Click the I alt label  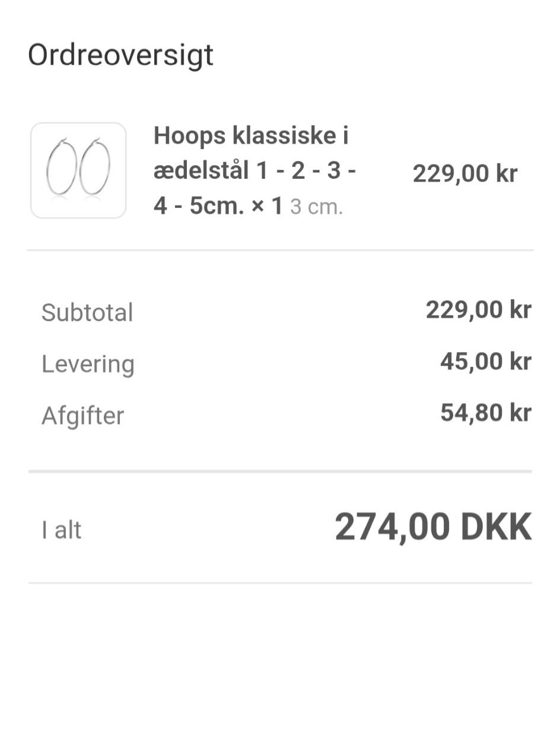(x=62, y=530)
